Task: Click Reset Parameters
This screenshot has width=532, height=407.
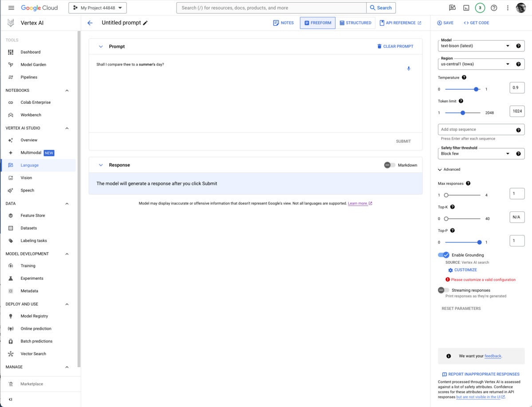Action: [x=461, y=309]
